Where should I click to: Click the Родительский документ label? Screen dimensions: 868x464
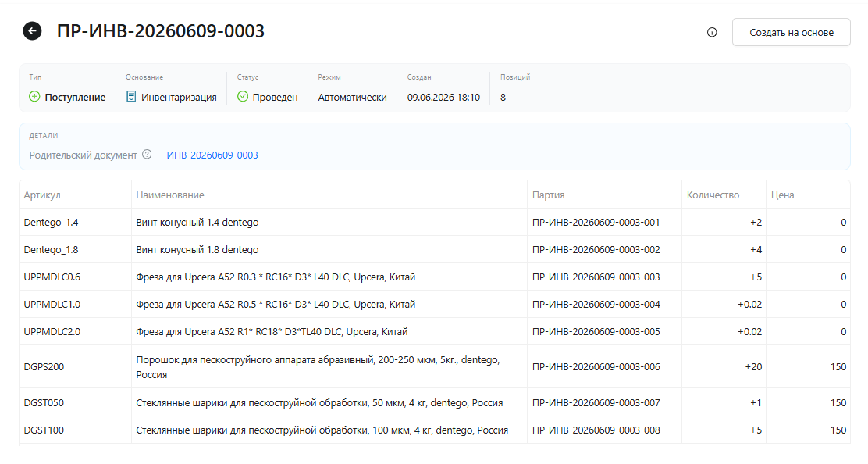pyautogui.click(x=83, y=155)
